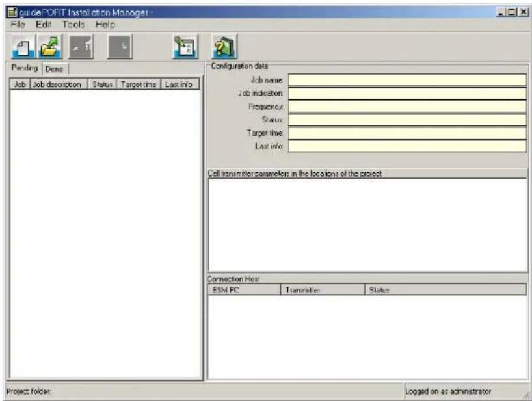532x401 pixels.
Task: Switch to the Done tab
Action: tap(54, 69)
